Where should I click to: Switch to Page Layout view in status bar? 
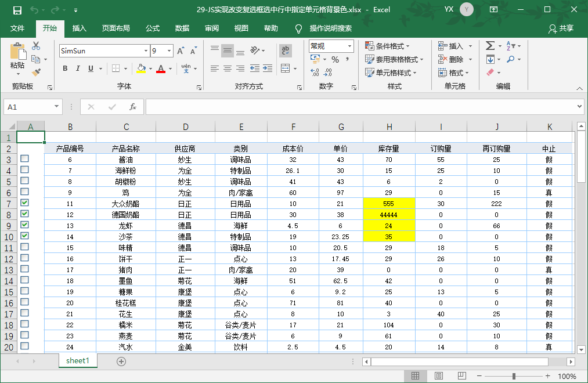pos(439,376)
